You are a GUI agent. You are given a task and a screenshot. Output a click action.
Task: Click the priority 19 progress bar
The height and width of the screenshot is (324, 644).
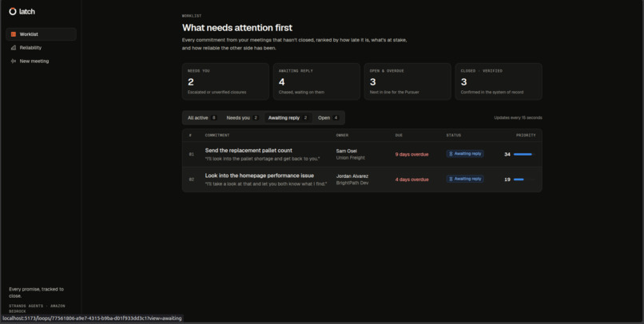click(524, 180)
